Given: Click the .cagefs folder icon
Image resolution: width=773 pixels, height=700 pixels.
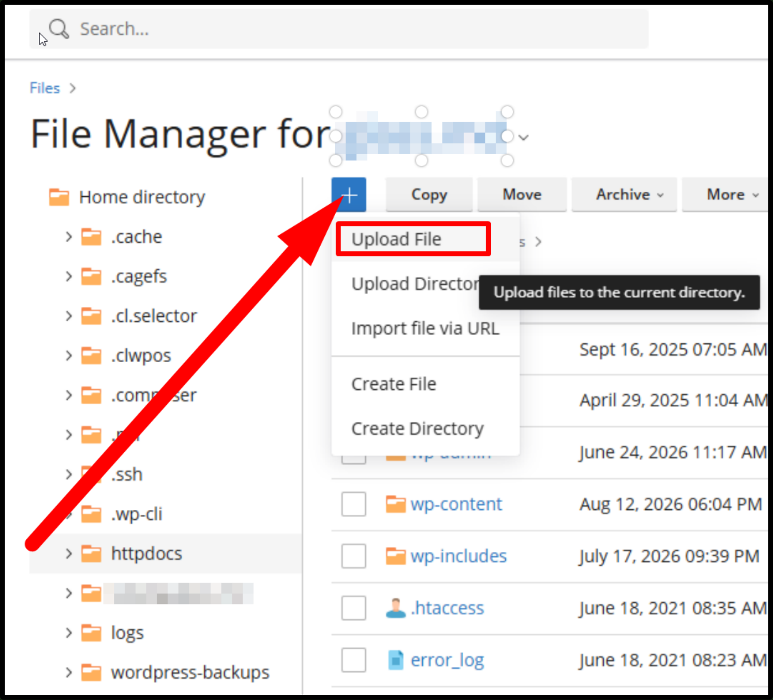Looking at the screenshot, I should 91,276.
